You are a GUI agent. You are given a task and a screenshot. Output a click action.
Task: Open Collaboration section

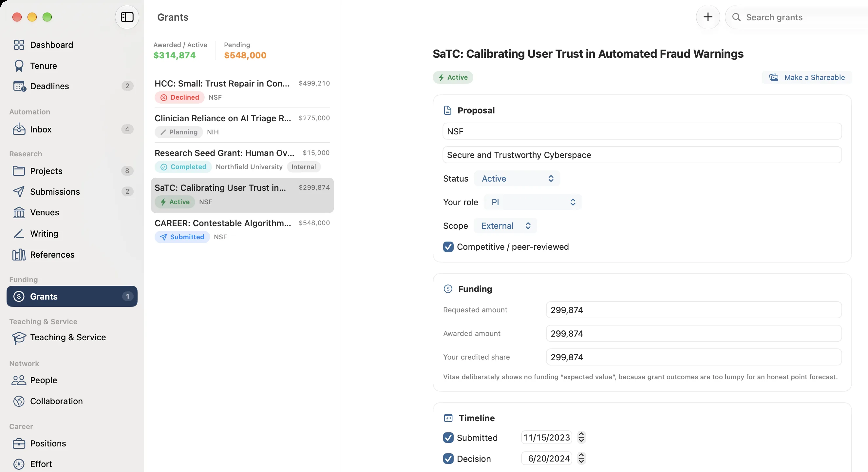72,401
